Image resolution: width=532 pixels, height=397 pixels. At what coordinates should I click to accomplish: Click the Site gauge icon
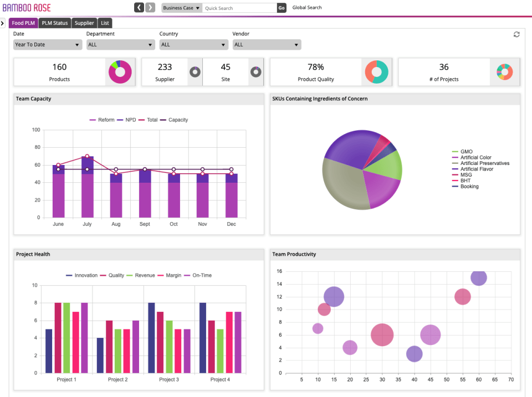[x=255, y=72]
